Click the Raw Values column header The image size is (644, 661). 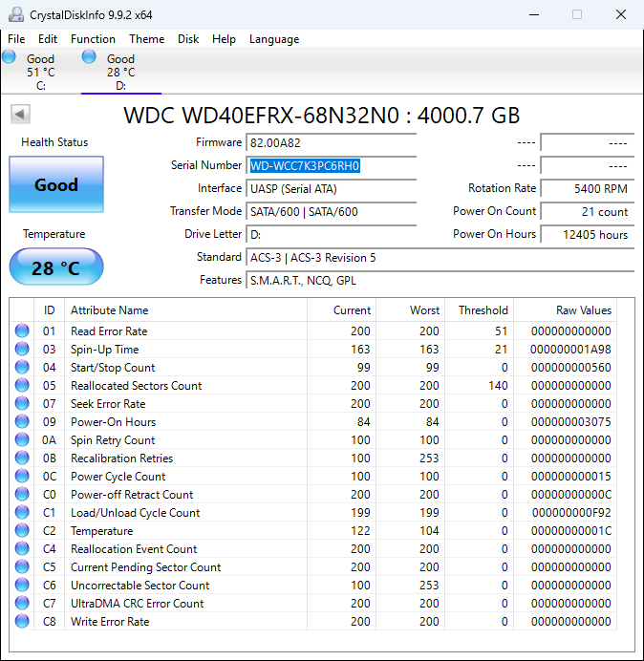[x=565, y=310]
